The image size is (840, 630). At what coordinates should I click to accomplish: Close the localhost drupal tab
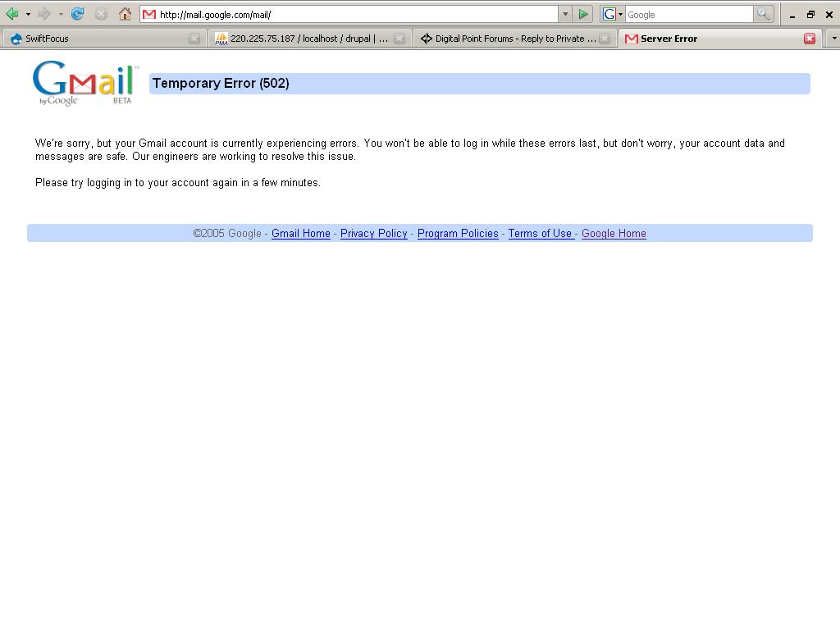[399, 39]
